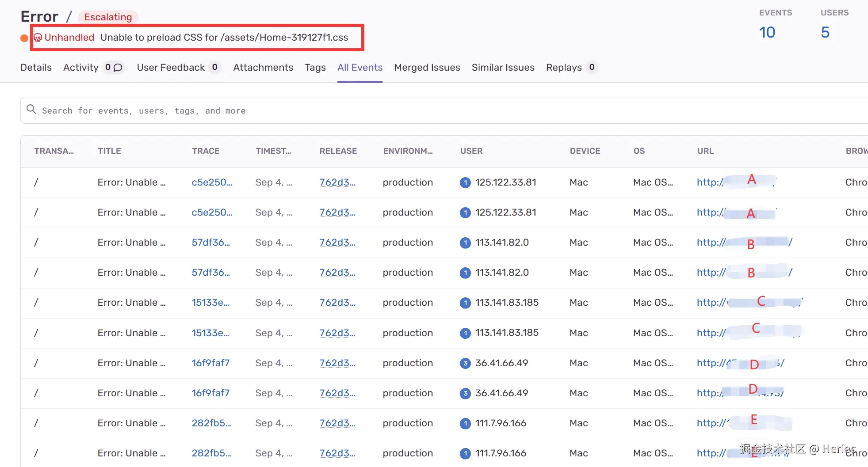Switch to the Details tab
The height and width of the screenshot is (467, 868).
click(36, 68)
